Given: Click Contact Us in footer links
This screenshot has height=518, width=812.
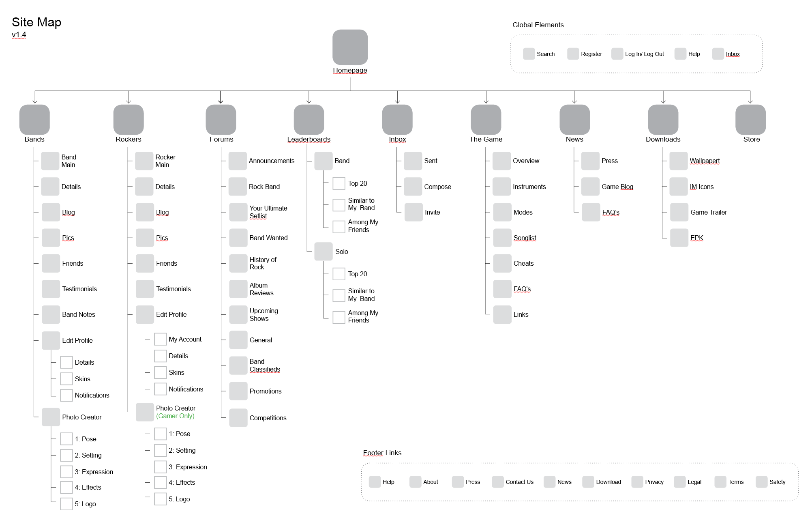Looking at the screenshot, I should pyautogui.click(x=519, y=482).
